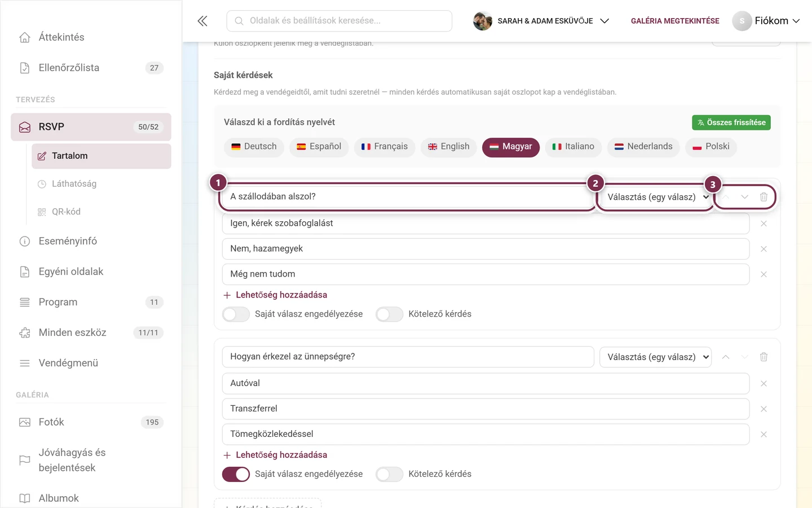
Task: Focus the page and settings search field
Action: pyautogui.click(x=339, y=21)
